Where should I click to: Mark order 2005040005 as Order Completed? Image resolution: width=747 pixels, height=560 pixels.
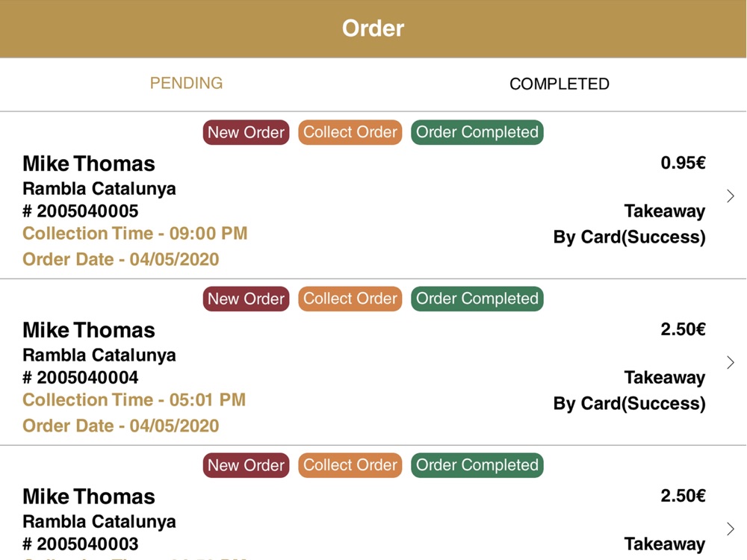click(477, 132)
